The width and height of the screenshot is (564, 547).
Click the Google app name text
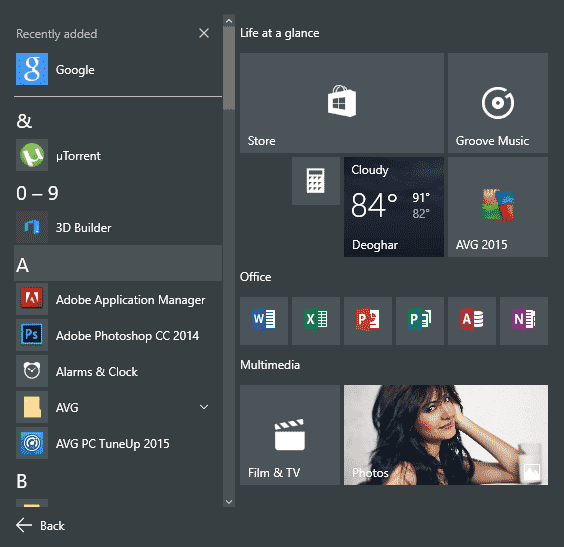(75, 70)
